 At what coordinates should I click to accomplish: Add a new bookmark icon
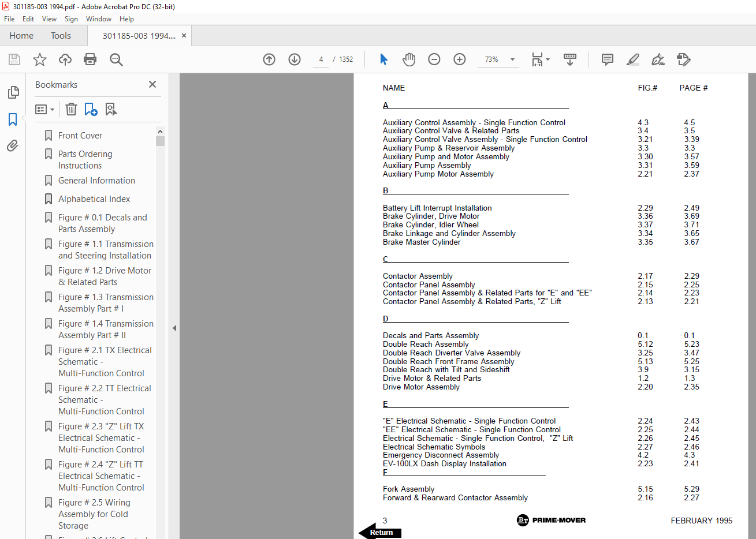(x=91, y=109)
